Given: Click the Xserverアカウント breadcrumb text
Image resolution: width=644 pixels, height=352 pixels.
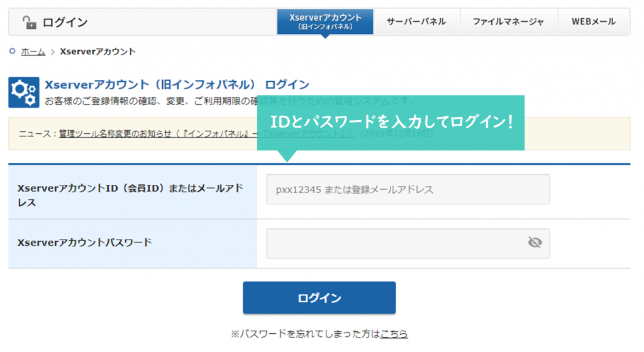Looking at the screenshot, I should (x=97, y=52).
